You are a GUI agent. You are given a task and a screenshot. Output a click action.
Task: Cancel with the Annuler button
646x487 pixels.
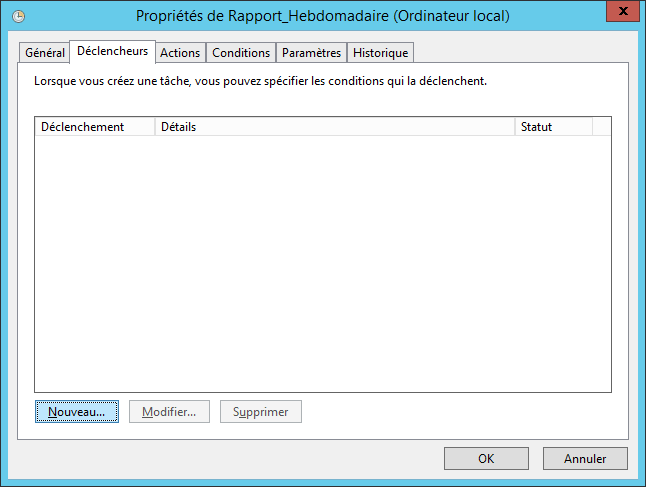[x=585, y=459]
